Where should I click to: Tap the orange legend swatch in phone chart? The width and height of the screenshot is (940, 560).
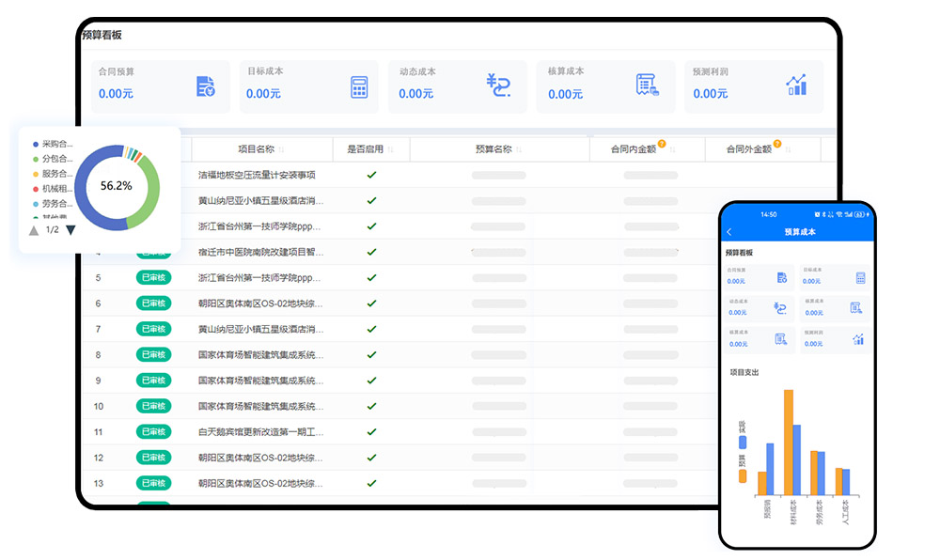(743, 476)
